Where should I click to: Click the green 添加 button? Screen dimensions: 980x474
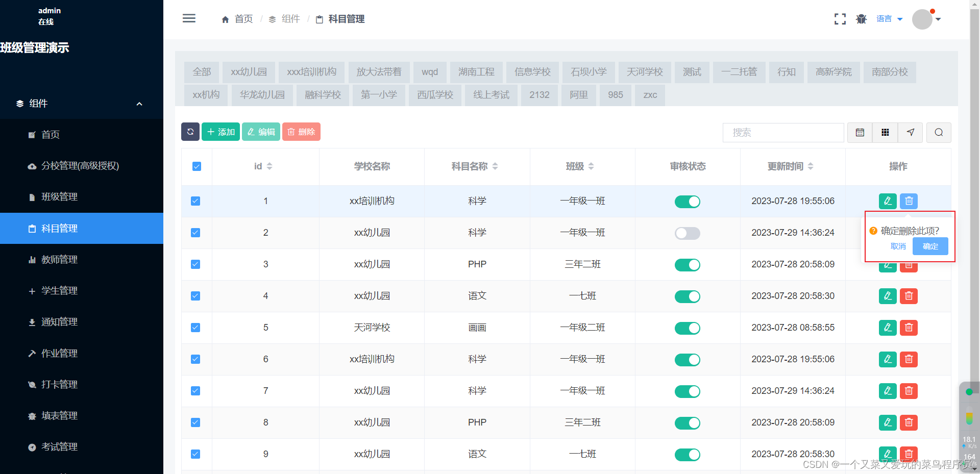coord(220,132)
